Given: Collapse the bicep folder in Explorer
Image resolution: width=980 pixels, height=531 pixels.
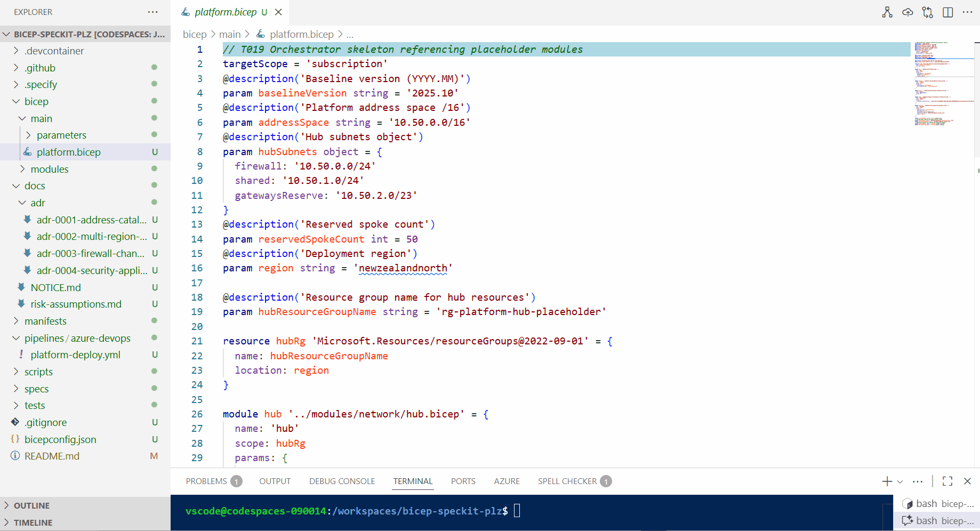Looking at the screenshot, I should click(x=36, y=101).
